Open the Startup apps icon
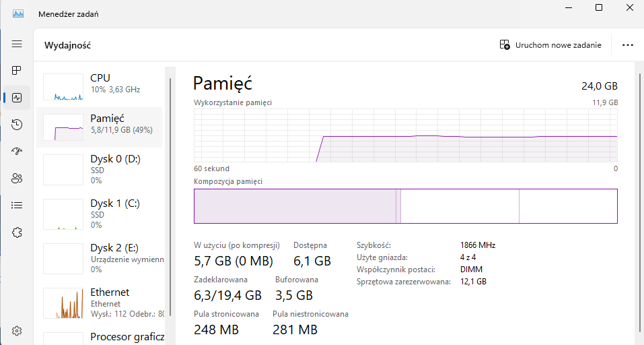This screenshot has height=345, width=644. (x=17, y=152)
